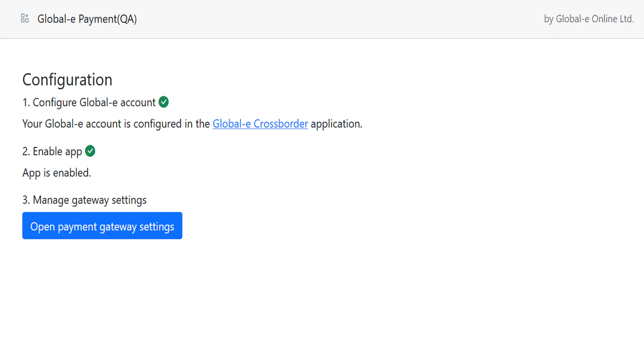This screenshot has width=644, height=362.
Task: Click the '1. Configure Global-e account' step text
Action: coord(89,103)
